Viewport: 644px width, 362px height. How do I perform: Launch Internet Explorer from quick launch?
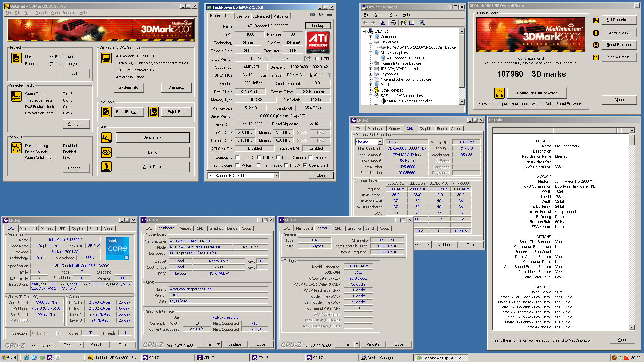(27, 358)
